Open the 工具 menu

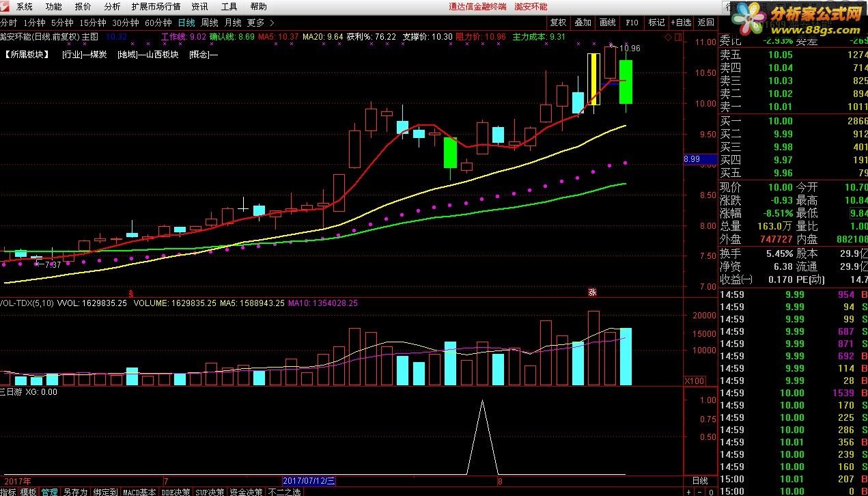coord(229,6)
